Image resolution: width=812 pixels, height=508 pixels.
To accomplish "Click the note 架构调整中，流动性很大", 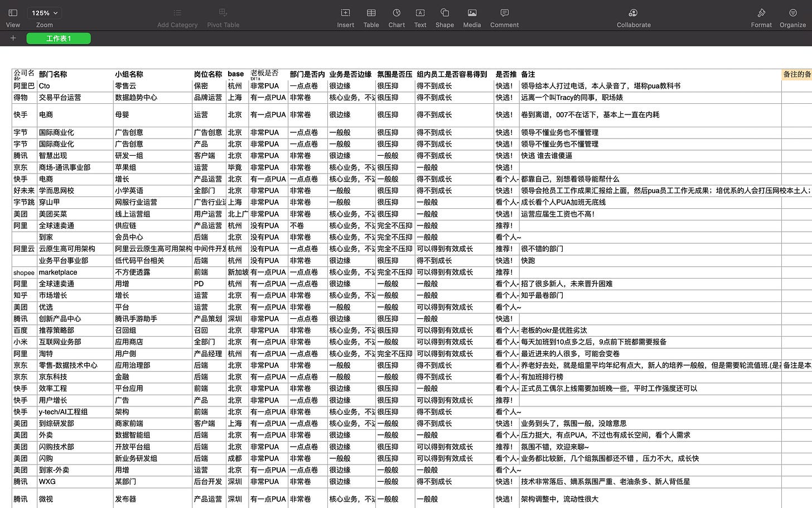I will [x=559, y=499].
